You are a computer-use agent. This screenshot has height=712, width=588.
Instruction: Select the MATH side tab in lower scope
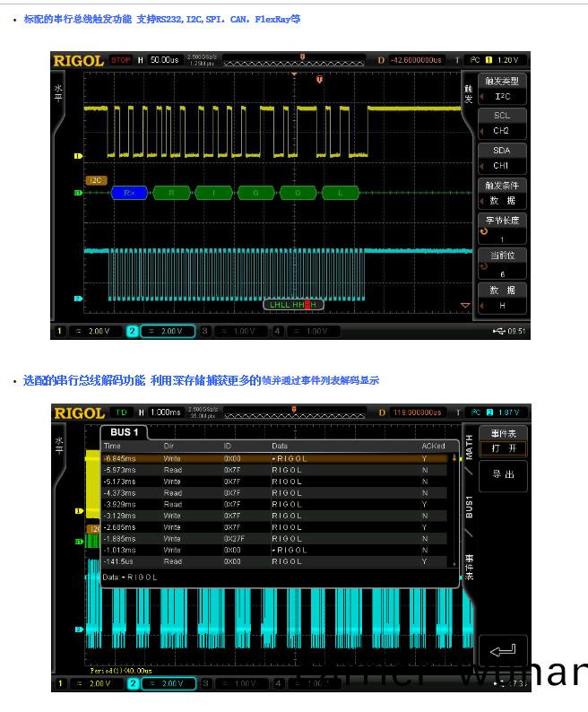[x=469, y=446]
